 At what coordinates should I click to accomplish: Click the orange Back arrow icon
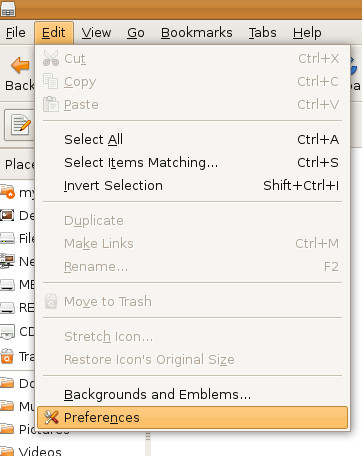coord(21,65)
